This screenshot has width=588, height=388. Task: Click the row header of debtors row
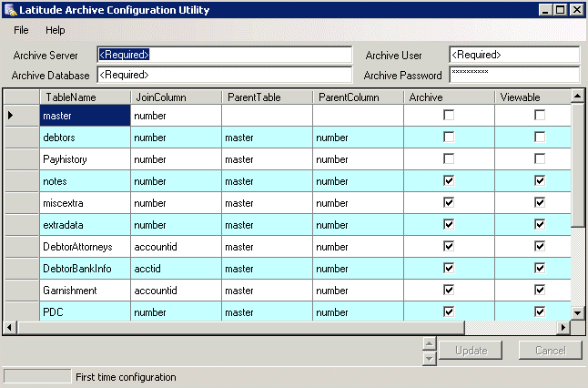[22, 138]
